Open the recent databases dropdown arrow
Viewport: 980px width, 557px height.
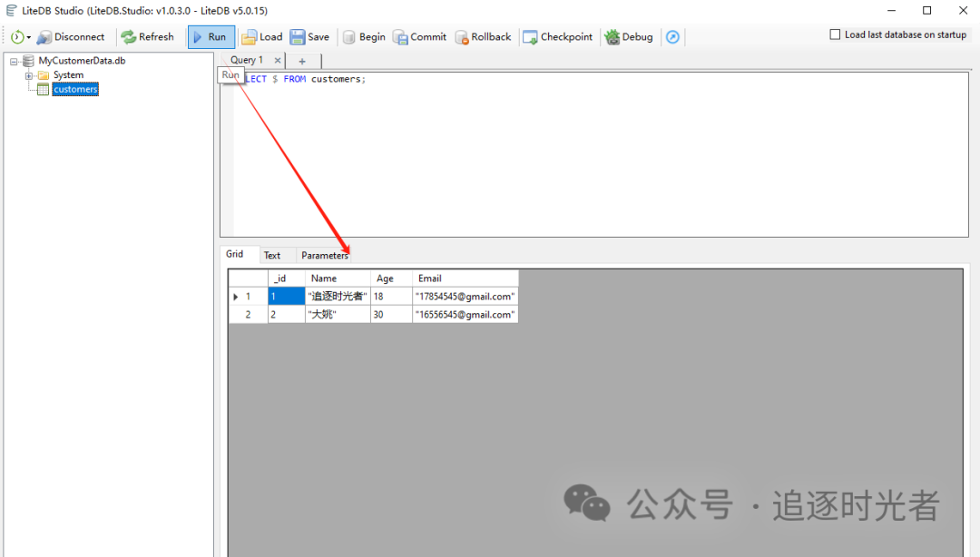click(x=29, y=37)
